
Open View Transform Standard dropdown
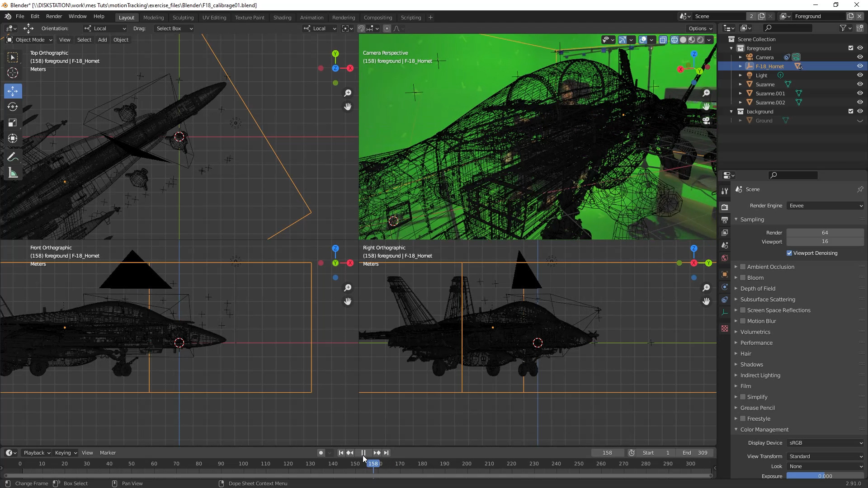[x=826, y=457]
